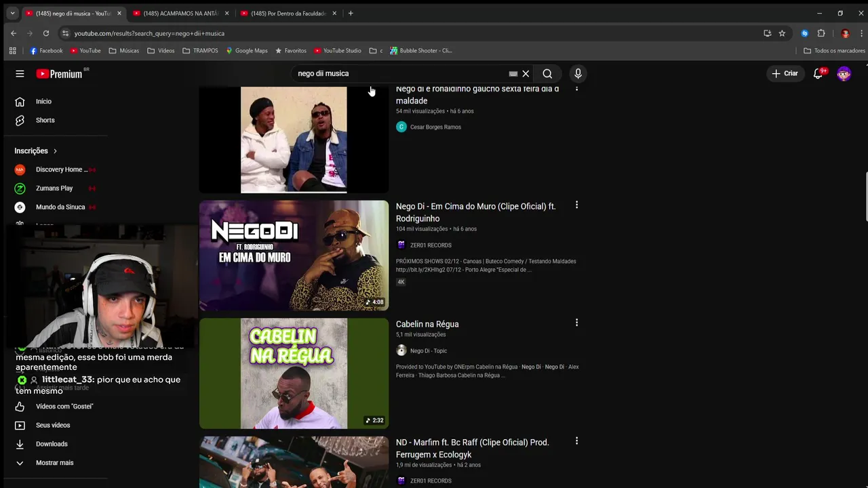This screenshot has width=868, height=488.
Task: Open the Chrome three-dot menu
Action: [861, 33]
